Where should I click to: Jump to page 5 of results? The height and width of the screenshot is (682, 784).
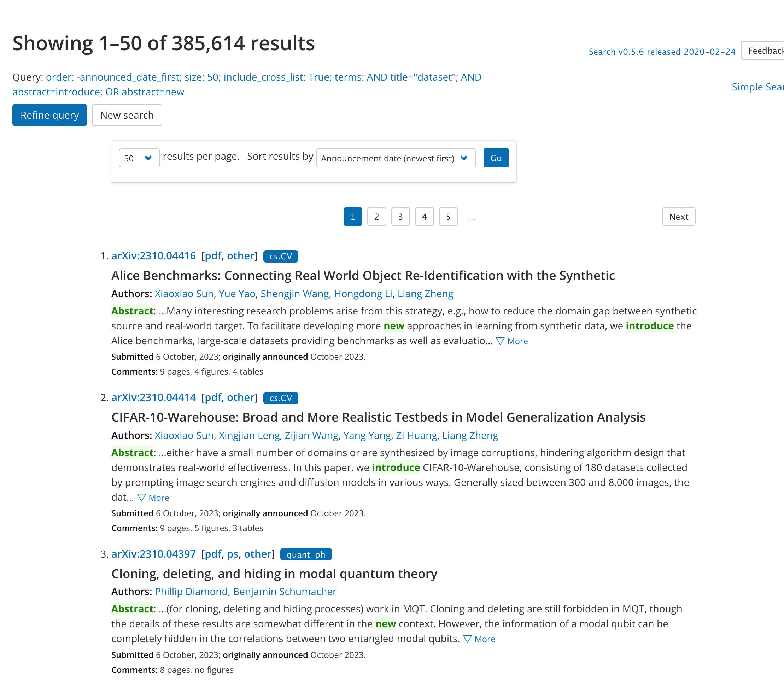coord(448,217)
